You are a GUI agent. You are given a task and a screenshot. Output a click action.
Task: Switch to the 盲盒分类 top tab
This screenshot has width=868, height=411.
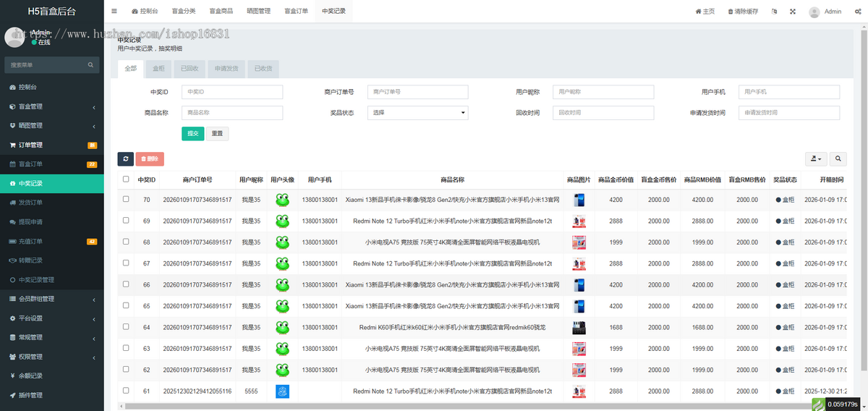184,12
